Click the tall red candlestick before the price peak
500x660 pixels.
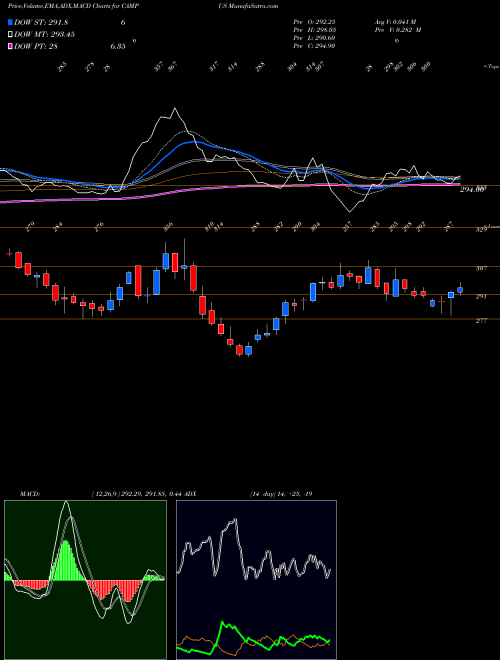[138, 281]
